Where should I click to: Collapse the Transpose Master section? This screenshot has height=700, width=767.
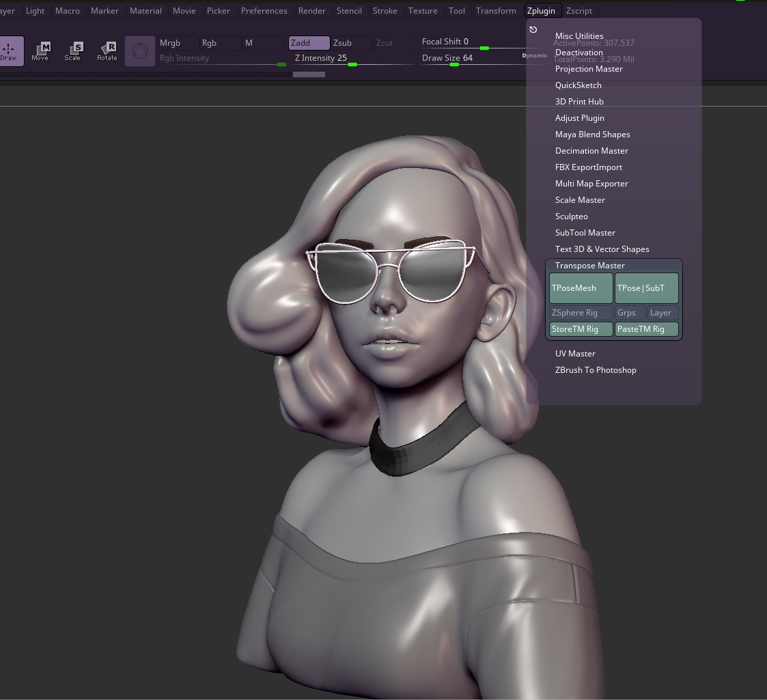pos(589,266)
